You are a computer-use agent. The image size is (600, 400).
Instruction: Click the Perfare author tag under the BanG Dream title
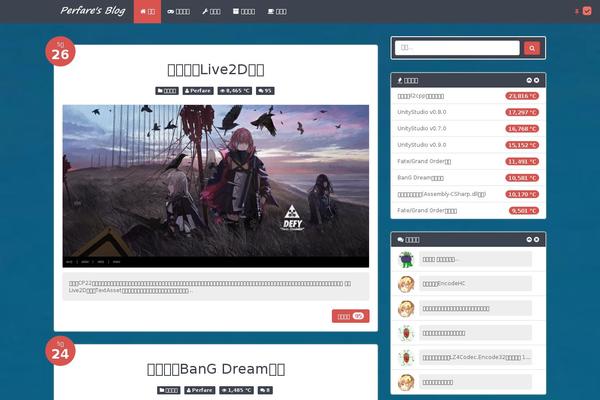tap(199, 390)
